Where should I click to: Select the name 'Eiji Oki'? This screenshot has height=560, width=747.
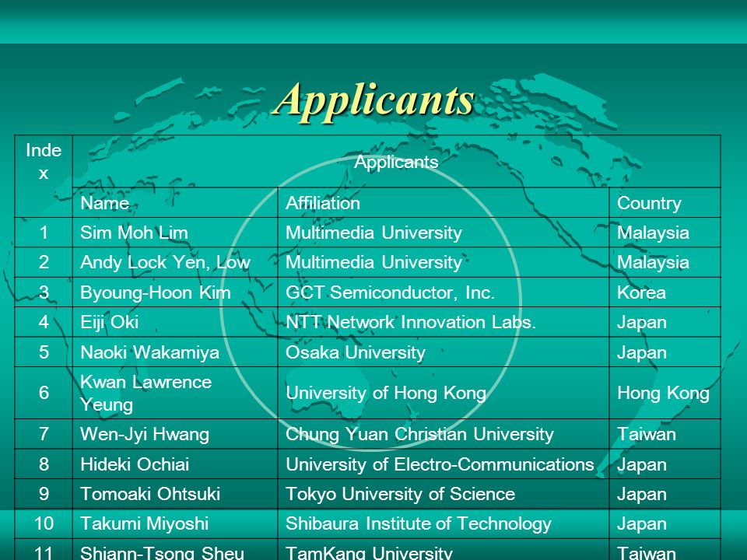pos(109,322)
